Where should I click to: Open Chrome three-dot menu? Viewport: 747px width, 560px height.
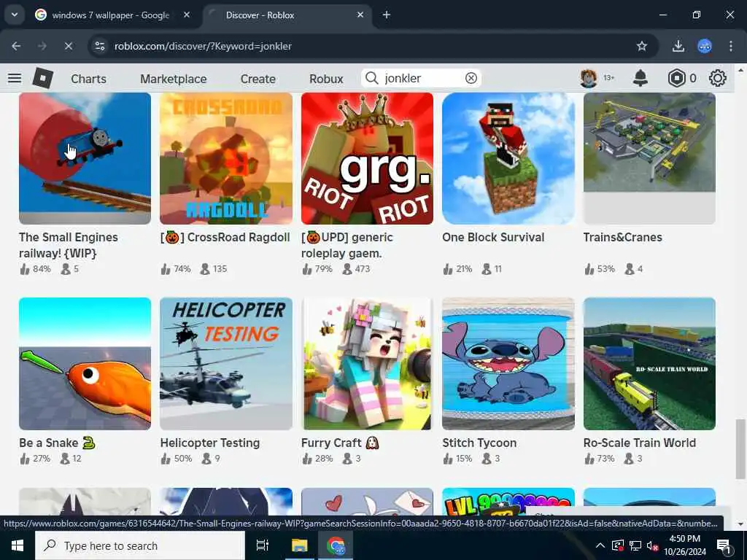click(731, 46)
